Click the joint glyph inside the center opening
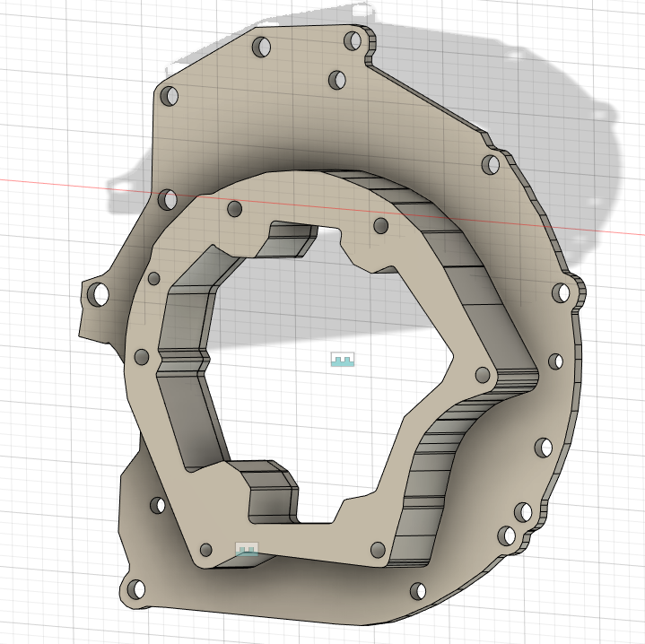The height and width of the screenshot is (644, 645). pyautogui.click(x=342, y=360)
